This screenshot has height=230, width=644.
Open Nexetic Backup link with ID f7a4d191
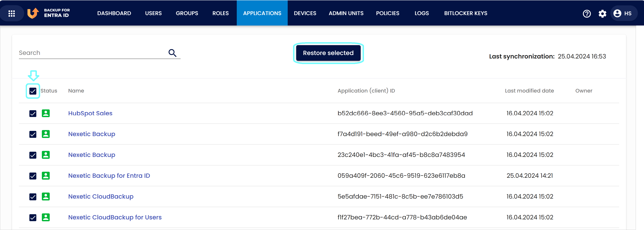tap(92, 134)
